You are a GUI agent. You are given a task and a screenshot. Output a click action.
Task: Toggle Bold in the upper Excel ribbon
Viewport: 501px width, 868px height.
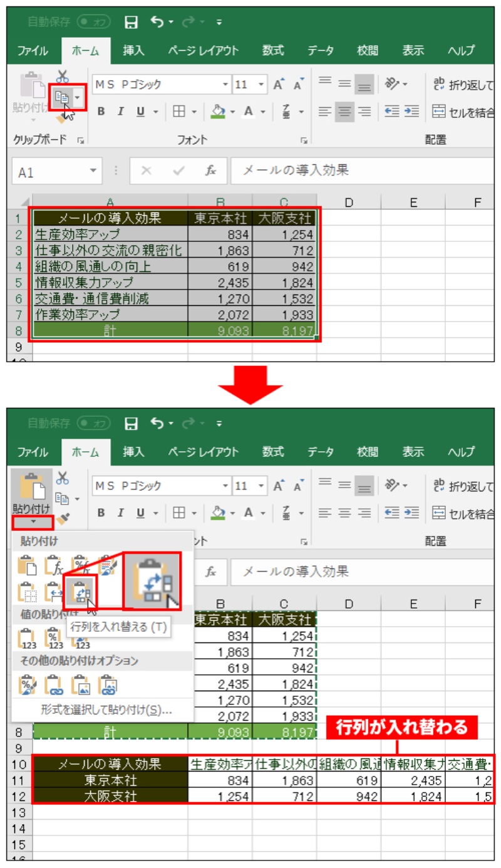coord(101,112)
